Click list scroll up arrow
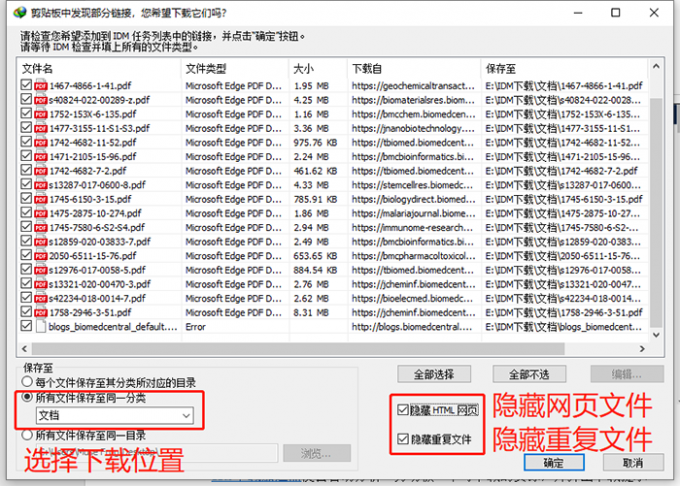Image resolution: width=680 pixels, height=486 pixels. coord(656,66)
